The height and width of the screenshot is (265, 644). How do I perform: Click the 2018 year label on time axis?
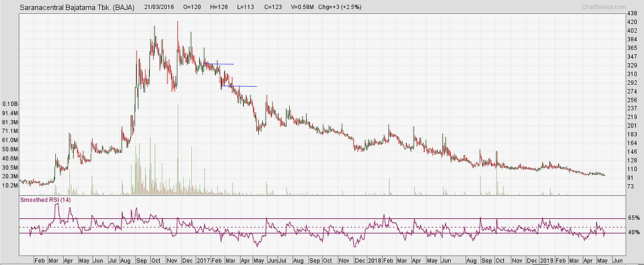[375, 260]
